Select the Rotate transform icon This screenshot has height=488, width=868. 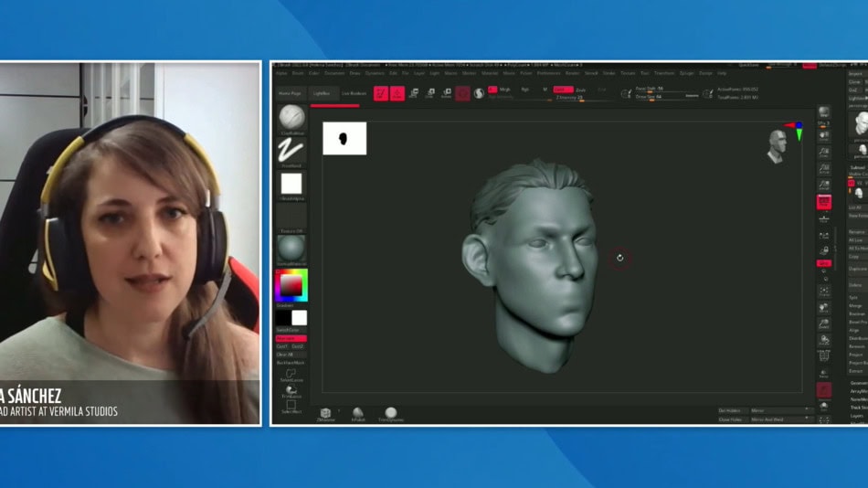[447, 93]
